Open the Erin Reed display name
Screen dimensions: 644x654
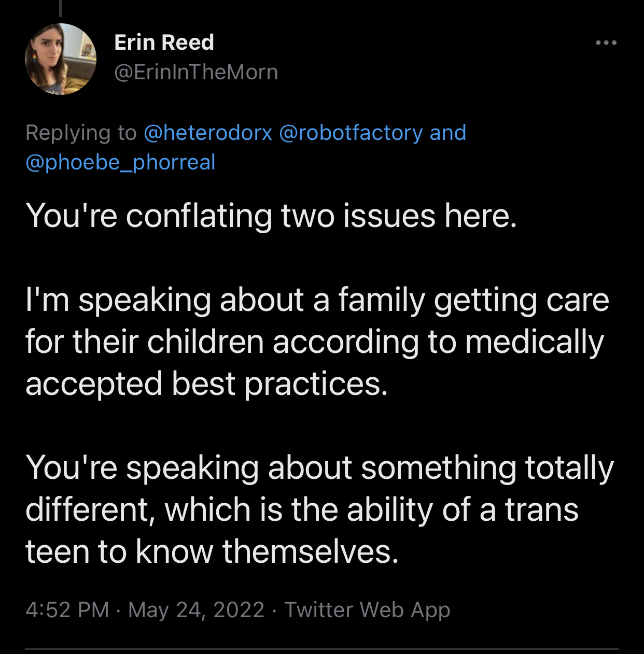coord(164,42)
